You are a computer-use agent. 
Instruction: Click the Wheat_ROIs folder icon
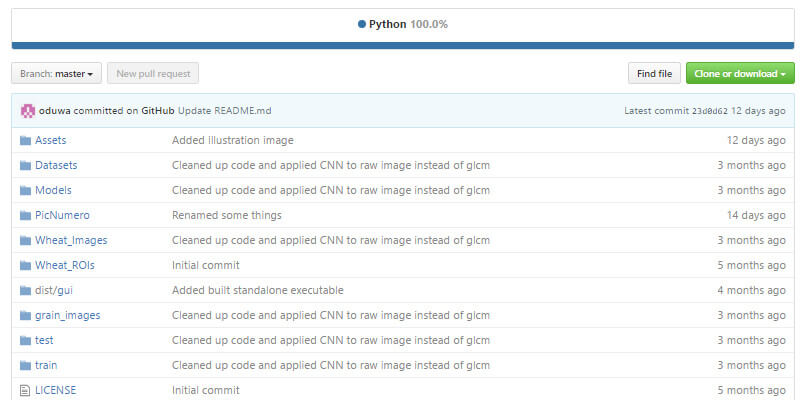[26, 265]
